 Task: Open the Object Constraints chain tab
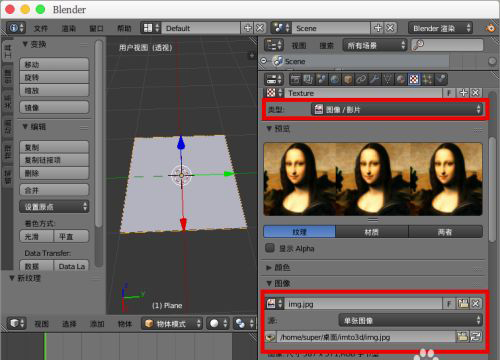(361, 79)
